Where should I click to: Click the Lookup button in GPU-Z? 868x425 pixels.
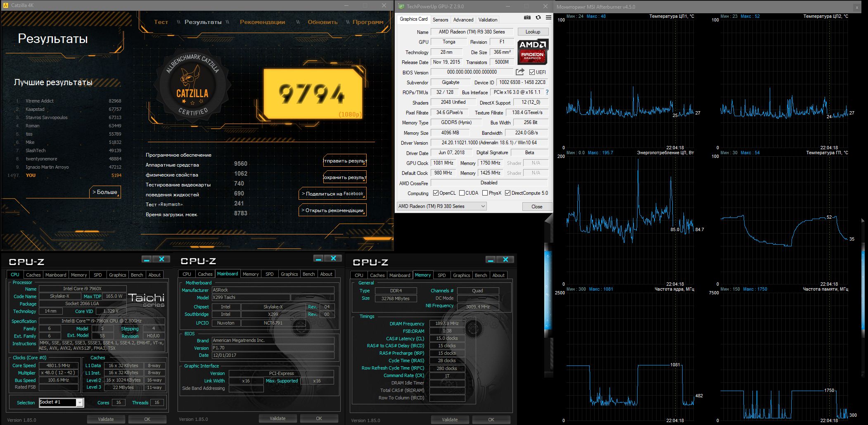coord(533,32)
